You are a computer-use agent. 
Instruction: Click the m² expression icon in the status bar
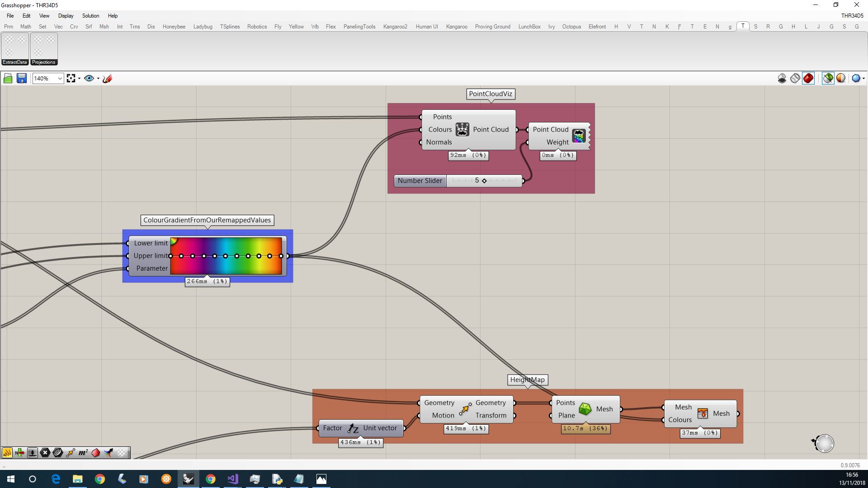tap(82, 452)
